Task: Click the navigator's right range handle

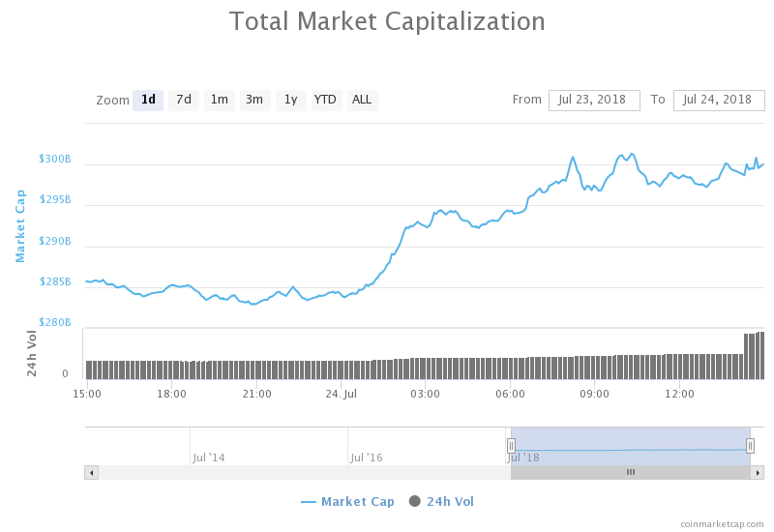Action: tap(750, 446)
